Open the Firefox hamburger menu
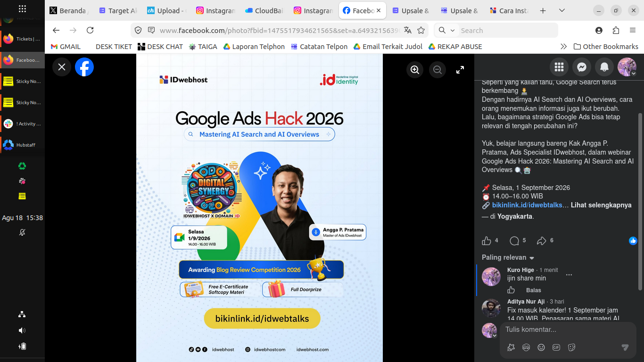 coord(633,30)
